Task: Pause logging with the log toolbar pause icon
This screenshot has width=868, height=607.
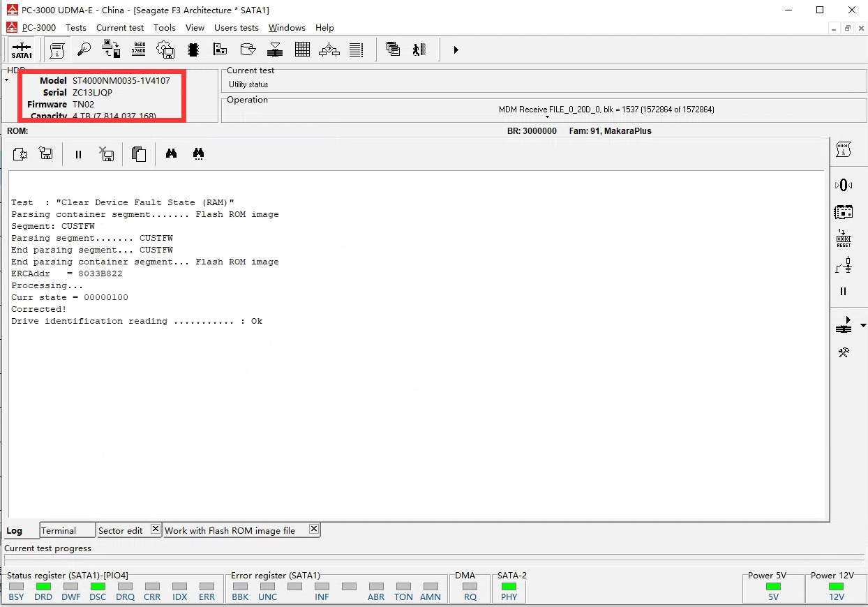Action: click(78, 154)
